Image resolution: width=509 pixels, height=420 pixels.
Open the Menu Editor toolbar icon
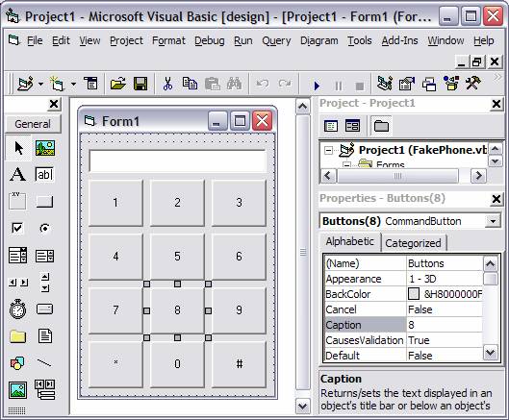[90, 84]
